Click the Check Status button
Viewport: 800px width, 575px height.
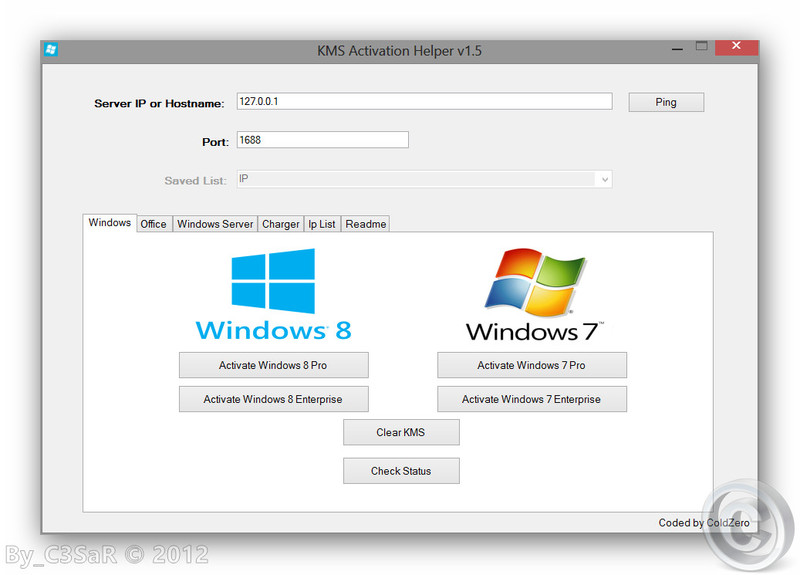pos(401,471)
